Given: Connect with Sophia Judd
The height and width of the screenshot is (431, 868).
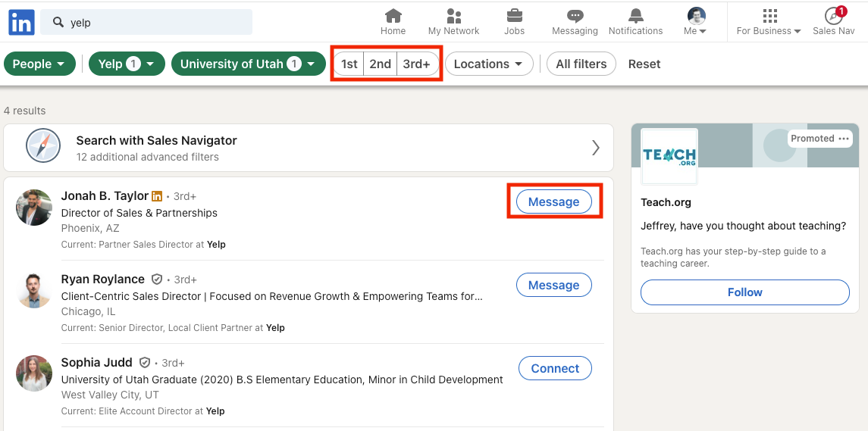Looking at the screenshot, I should point(555,368).
